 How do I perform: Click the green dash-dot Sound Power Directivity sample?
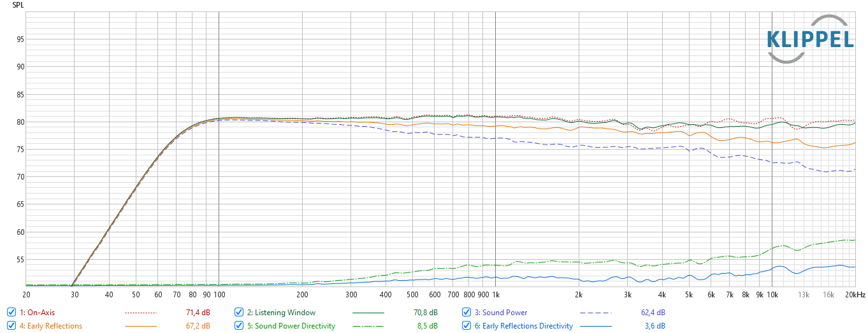[x=368, y=326]
